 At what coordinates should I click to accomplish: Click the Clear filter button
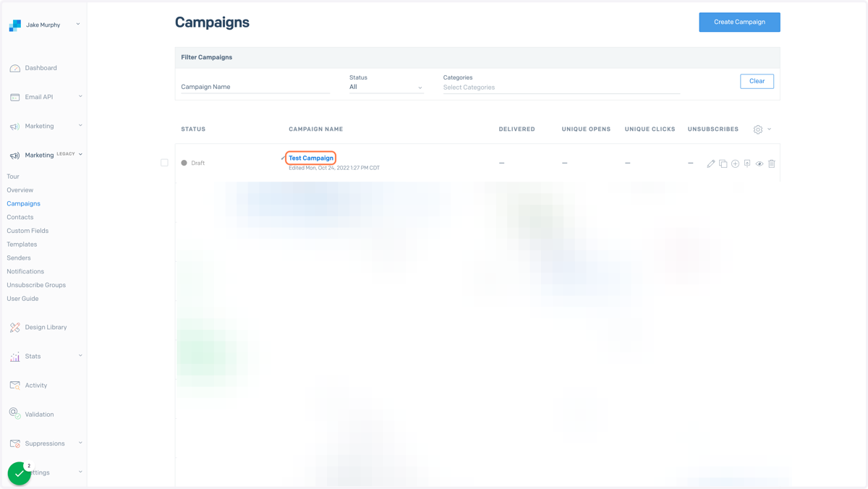pyautogui.click(x=757, y=81)
